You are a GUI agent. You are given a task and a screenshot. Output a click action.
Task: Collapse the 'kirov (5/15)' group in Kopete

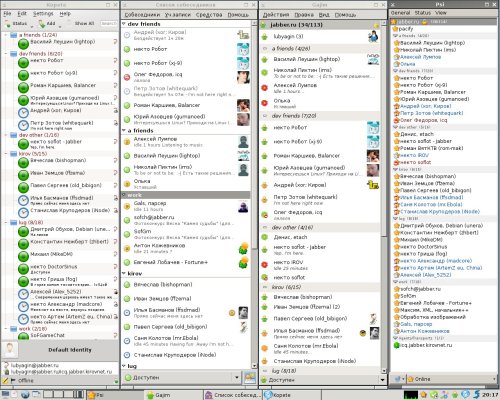tap(6, 154)
